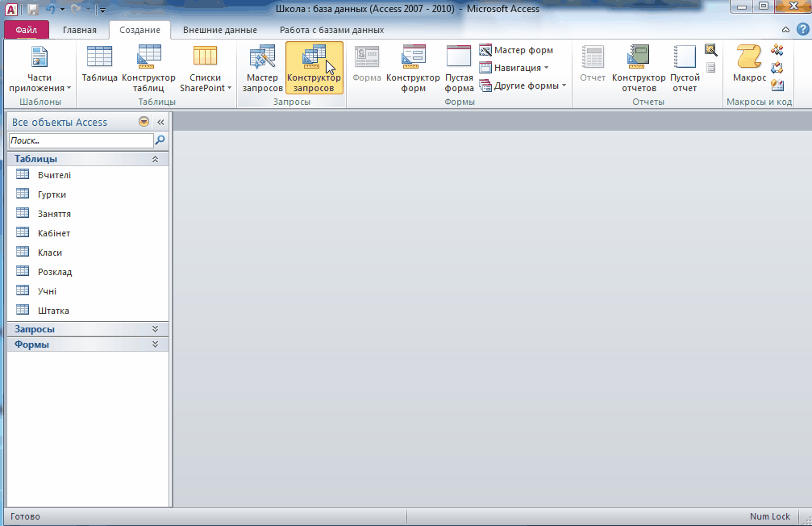This screenshot has width=812, height=526.
Task: Open Microsoft Access Help question mark
Action: (802, 30)
